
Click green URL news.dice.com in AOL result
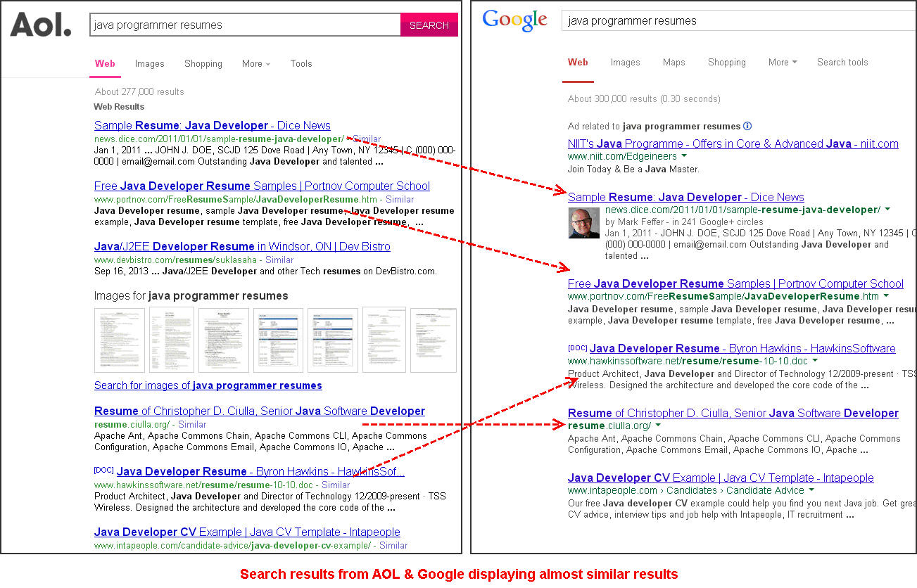coord(219,139)
